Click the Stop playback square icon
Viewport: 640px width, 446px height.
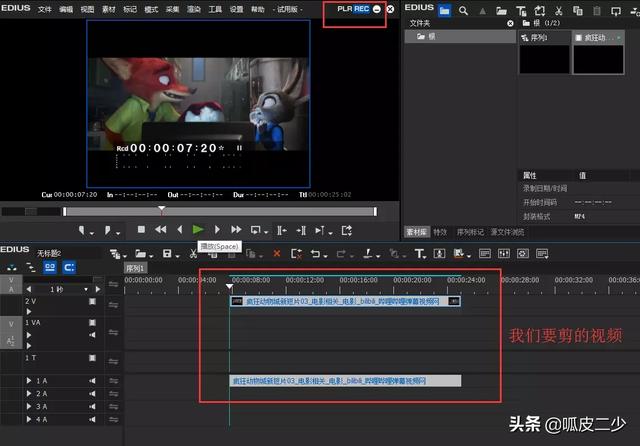point(141,230)
